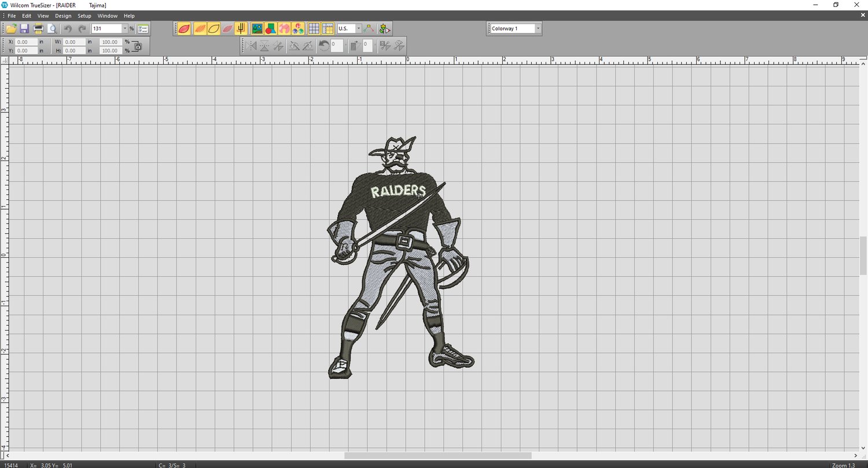Click the vertical scrollbar thumb

tap(863, 256)
